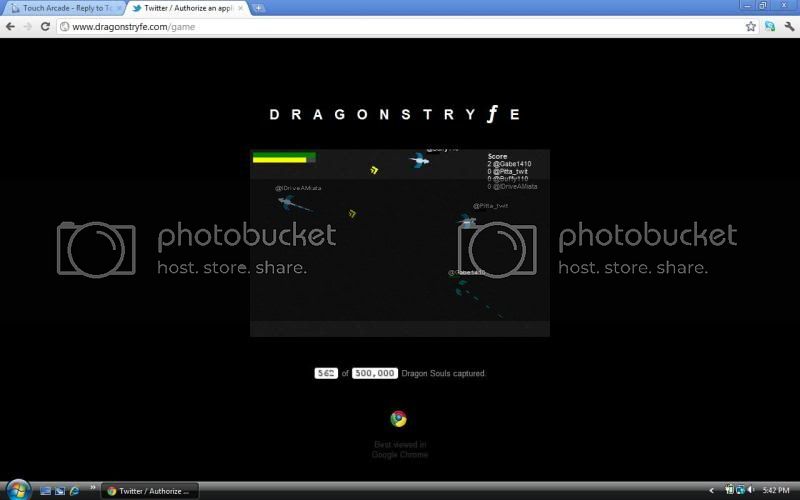
Task: Click '0 @IDriveAMiata' score entry
Action: coord(512,187)
